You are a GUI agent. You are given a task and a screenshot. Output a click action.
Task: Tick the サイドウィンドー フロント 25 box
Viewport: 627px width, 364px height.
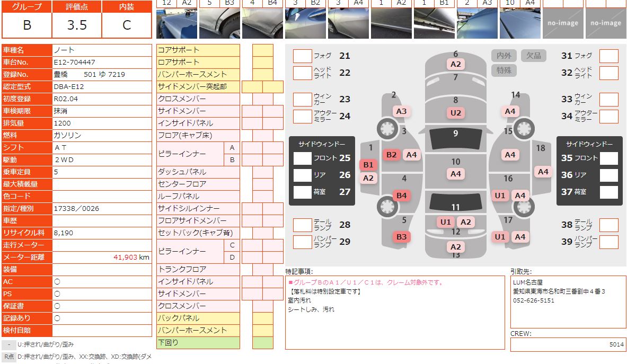click(x=303, y=158)
